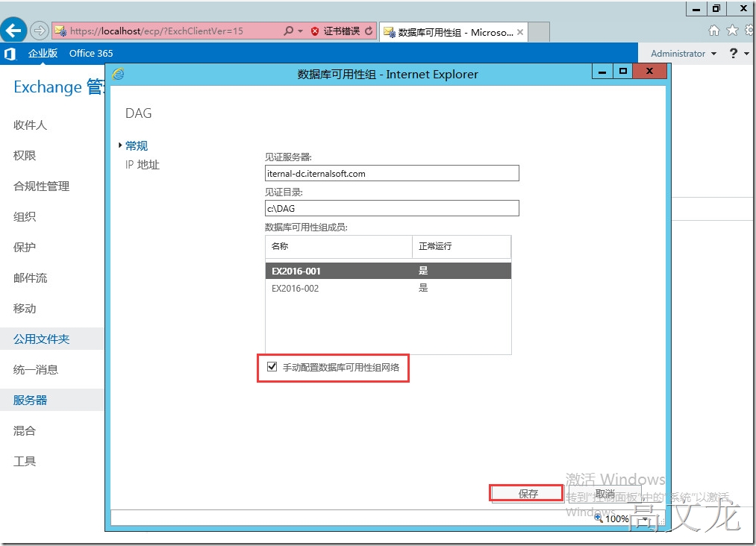
Task: Select the EX2016-002 member row
Action: (388, 288)
